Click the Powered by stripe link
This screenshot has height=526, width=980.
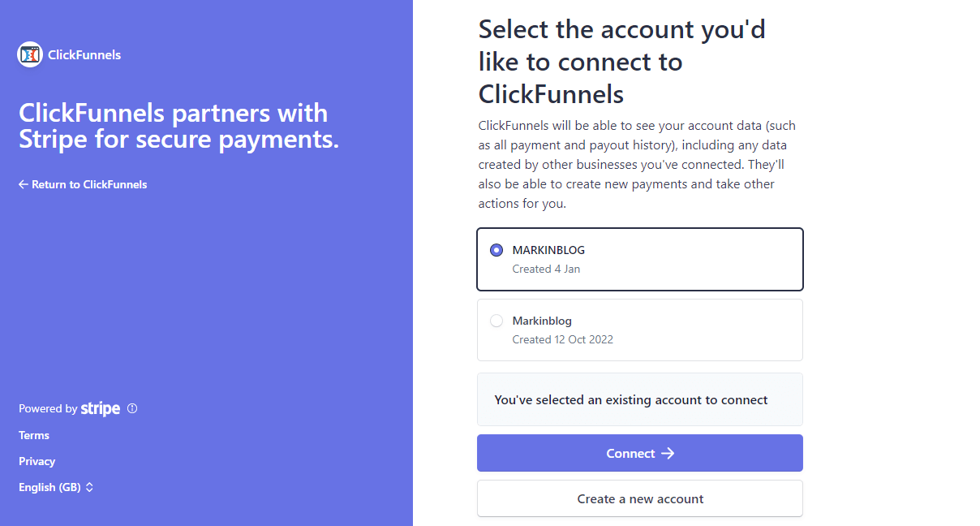pos(69,408)
